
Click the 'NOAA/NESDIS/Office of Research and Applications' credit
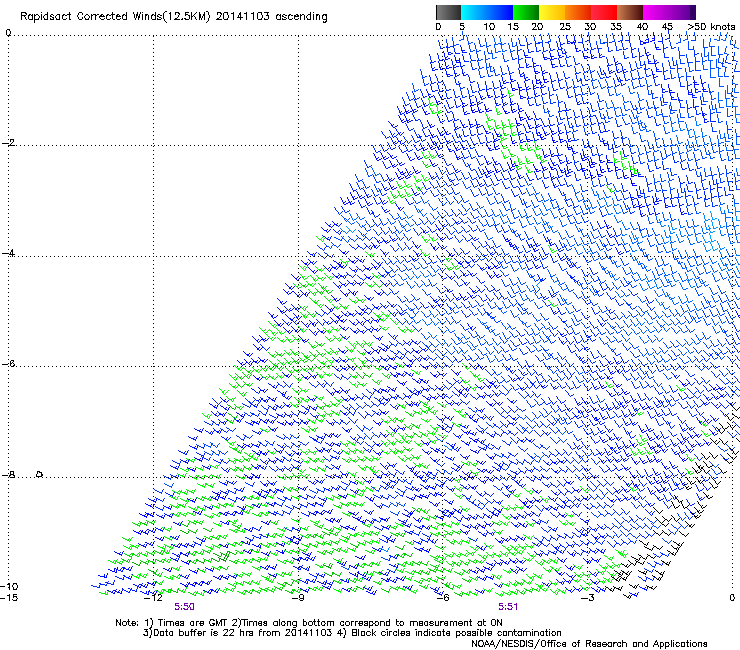(589, 644)
